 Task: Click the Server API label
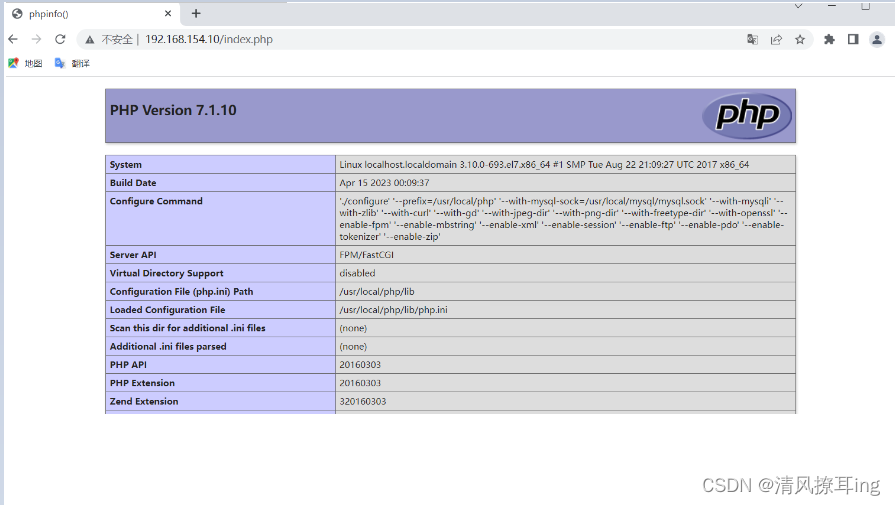[x=133, y=254]
